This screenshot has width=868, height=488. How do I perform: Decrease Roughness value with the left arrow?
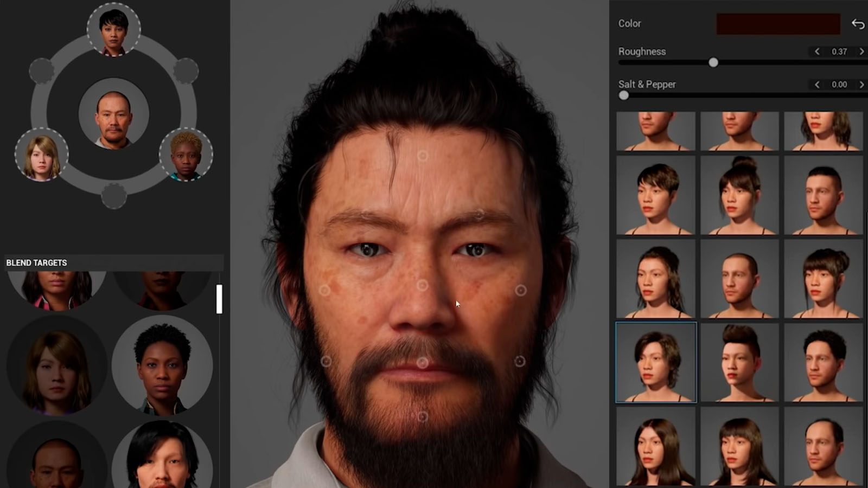tap(817, 52)
